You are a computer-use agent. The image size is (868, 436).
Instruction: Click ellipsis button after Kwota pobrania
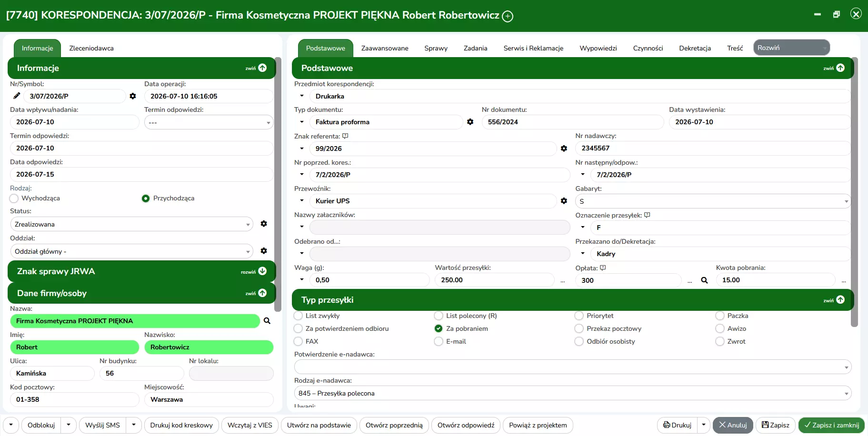tap(843, 281)
